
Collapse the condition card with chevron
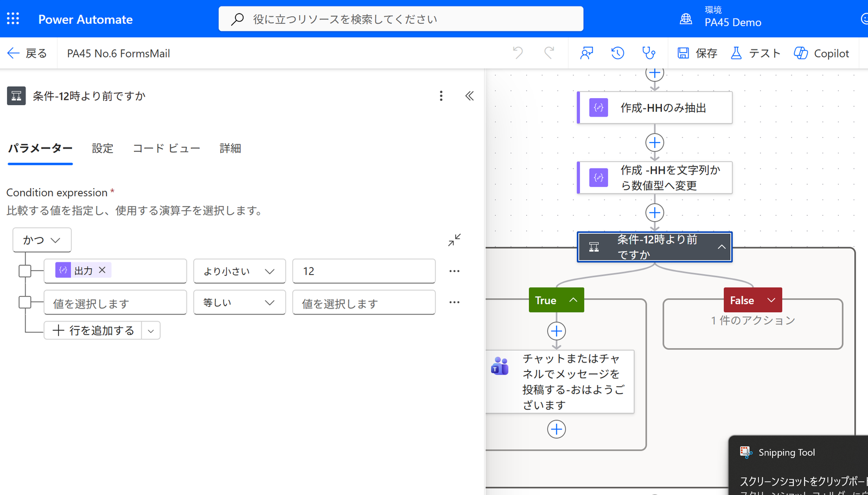[722, 247]
